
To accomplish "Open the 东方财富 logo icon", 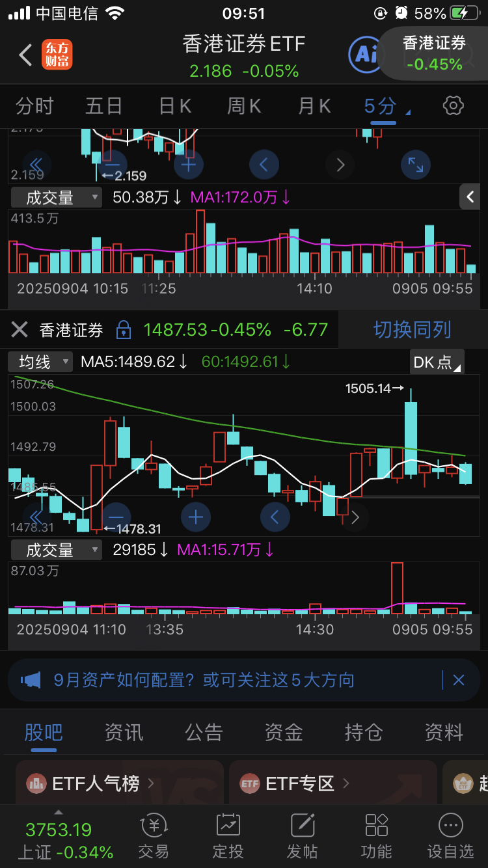I will pos(57,55).
